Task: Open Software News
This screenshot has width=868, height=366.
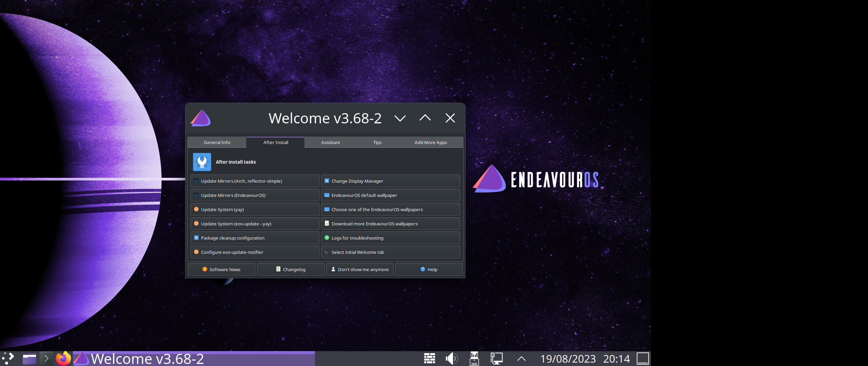Action: coord(221,269)
